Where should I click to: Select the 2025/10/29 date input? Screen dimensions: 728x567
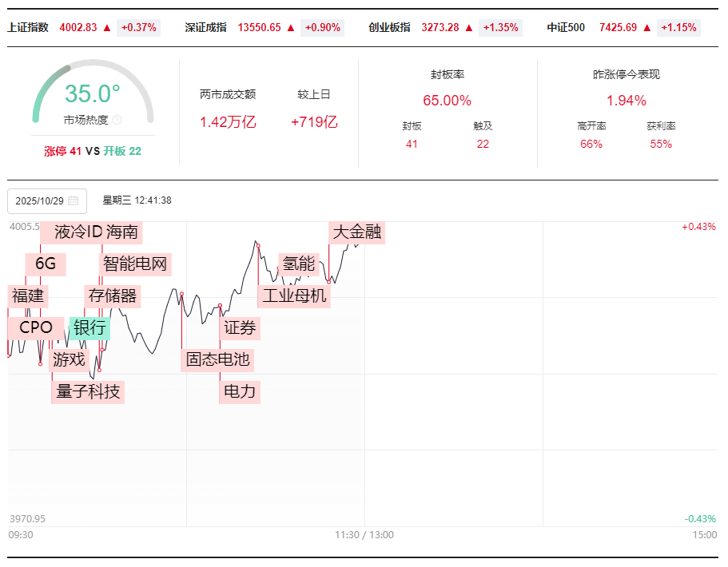tap(47, 201)
